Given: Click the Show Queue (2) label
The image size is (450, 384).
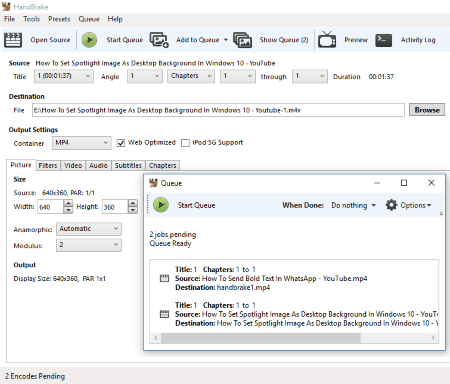Looking at the screenshot, I should coord(284,40).
